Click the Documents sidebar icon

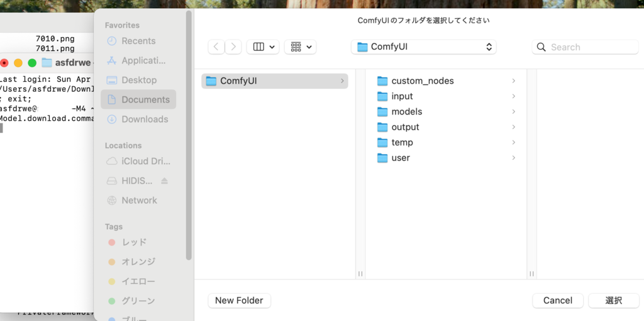(112, 99)
